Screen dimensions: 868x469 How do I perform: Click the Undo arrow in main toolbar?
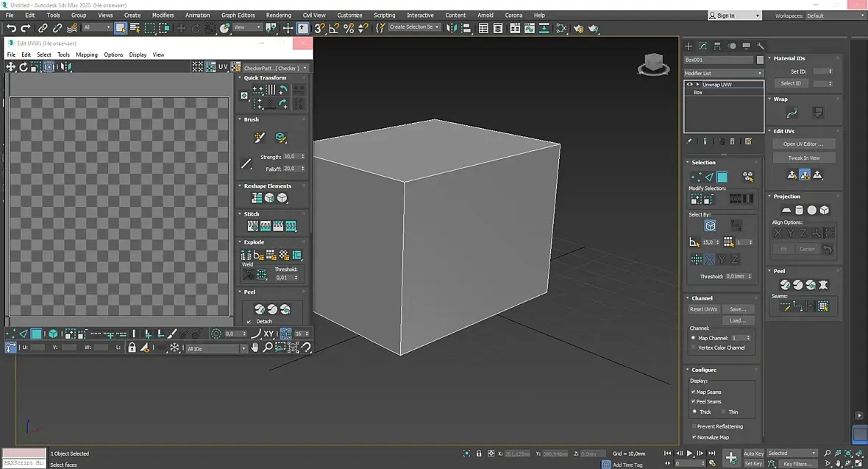point(11,28)
